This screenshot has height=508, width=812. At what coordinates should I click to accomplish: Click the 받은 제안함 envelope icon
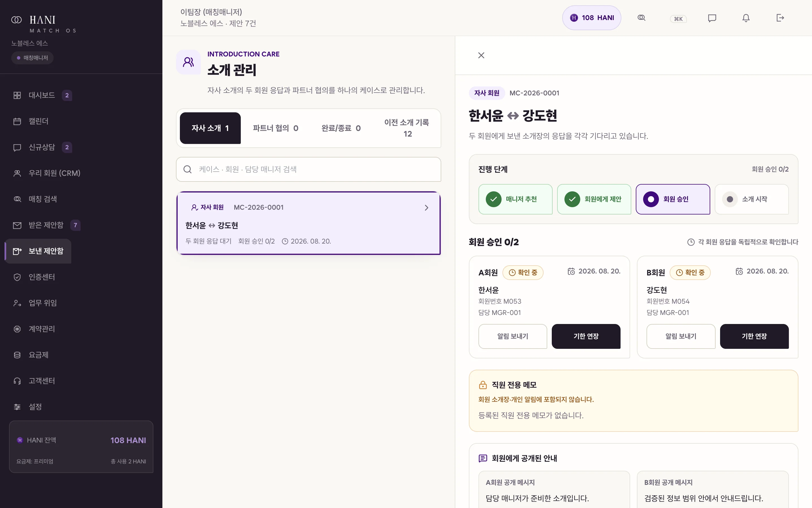click(17, 225)
